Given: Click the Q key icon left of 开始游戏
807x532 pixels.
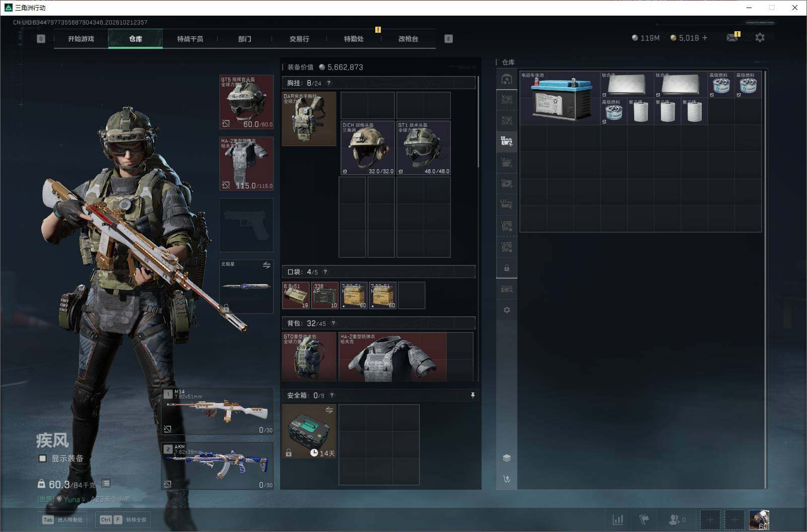Looking at the screenshot, I should [41, 39].
